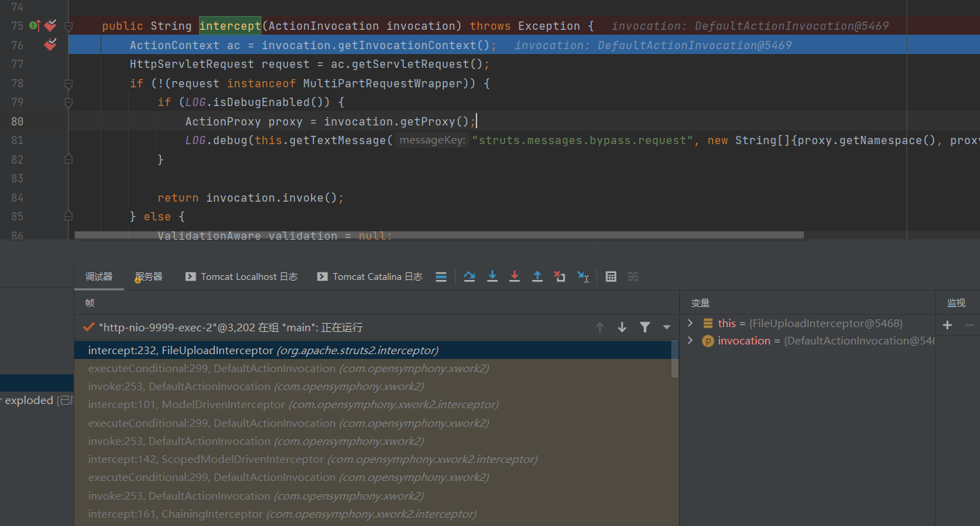This screenshot has height=526, width=980.
Task: Click the red Force Step Into icon
Action: pyautogui.click(x=515, y=277)
